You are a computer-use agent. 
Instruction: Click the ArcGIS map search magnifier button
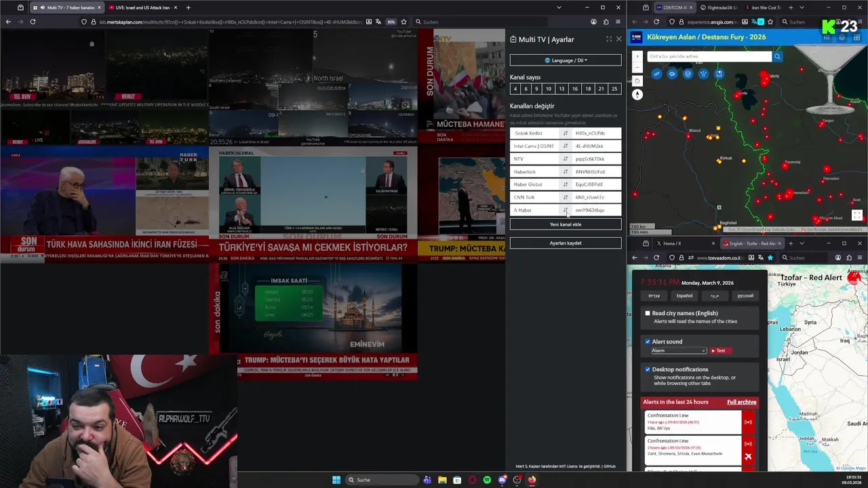tap(778, 56)
